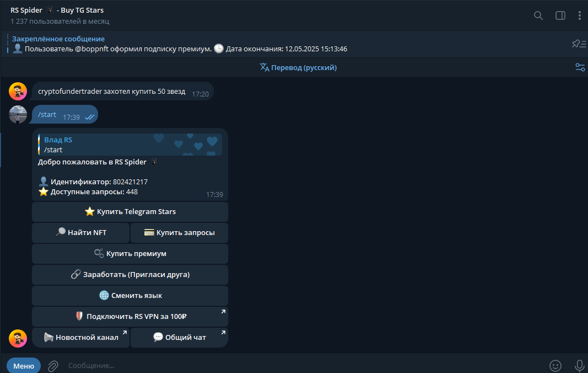This screenshot has width=588, height=373.
Task: Click Сменить язык
Action: [x=130, y=295]
